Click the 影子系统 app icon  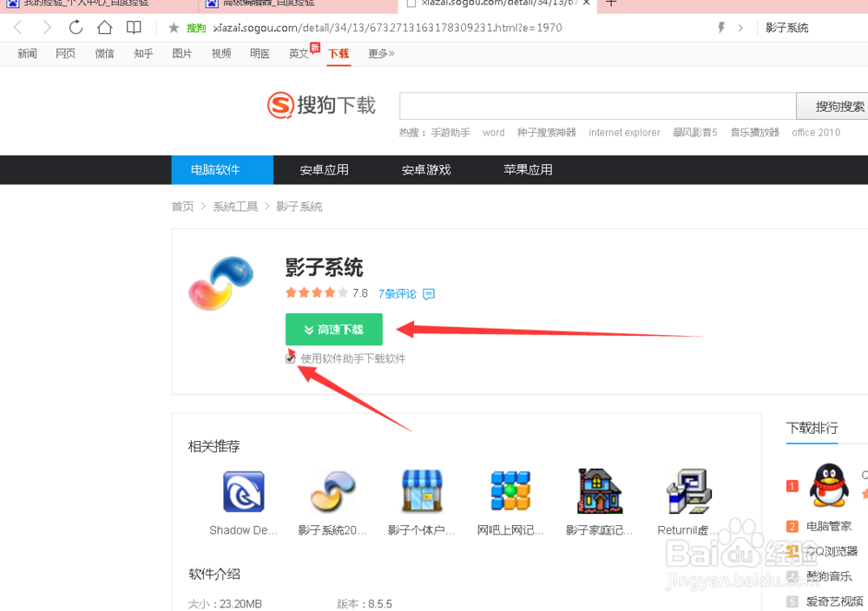coord(220,283)
